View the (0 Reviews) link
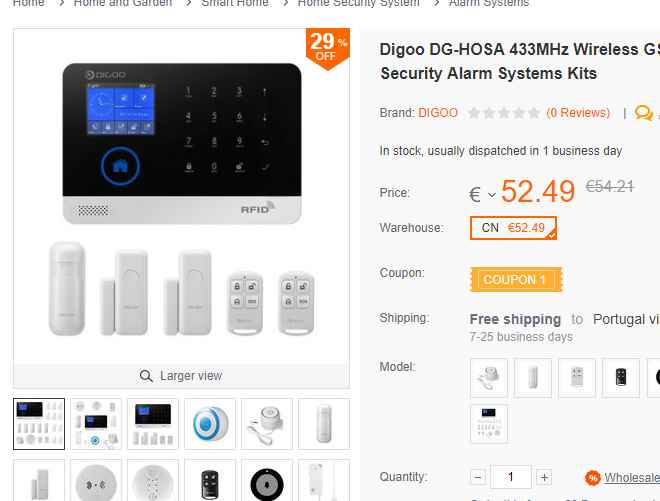The image size is (660, 501). pos(578,113)
